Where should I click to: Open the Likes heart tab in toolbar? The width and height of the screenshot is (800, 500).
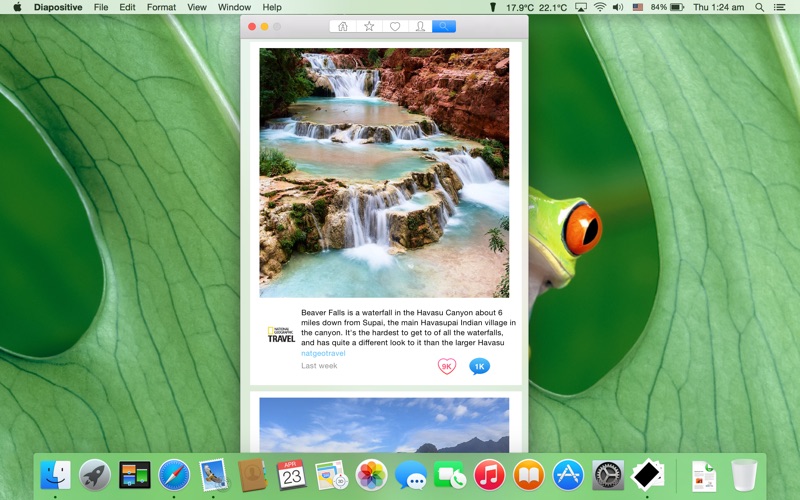click(394, 27)
